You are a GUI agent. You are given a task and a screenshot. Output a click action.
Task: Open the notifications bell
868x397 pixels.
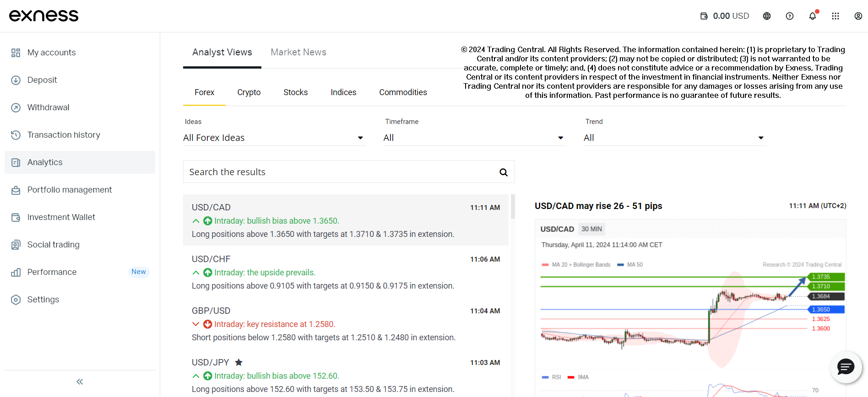pos(813,16)
